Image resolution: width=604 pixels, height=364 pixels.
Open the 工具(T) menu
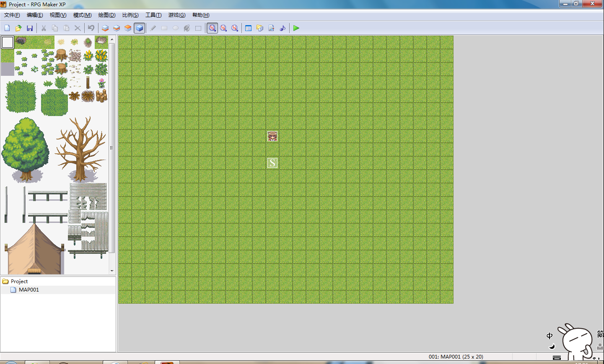click(153, 15)
